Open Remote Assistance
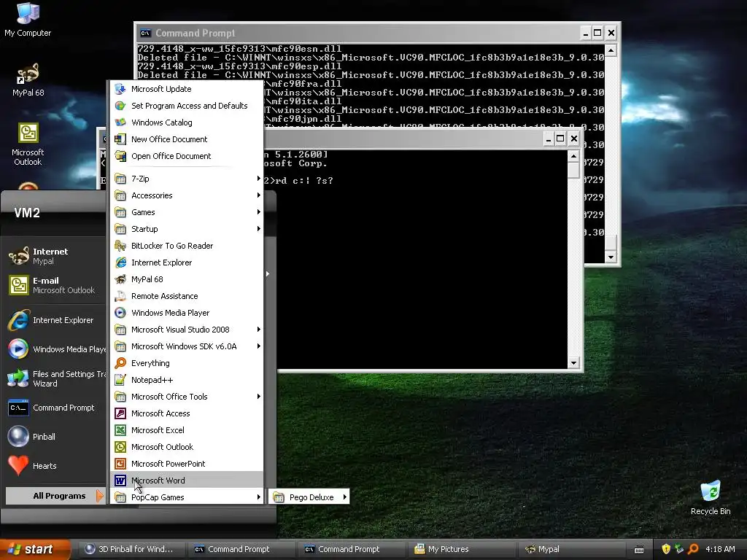Viewport: 747px width, 560px height. click(x=187, y=296)
